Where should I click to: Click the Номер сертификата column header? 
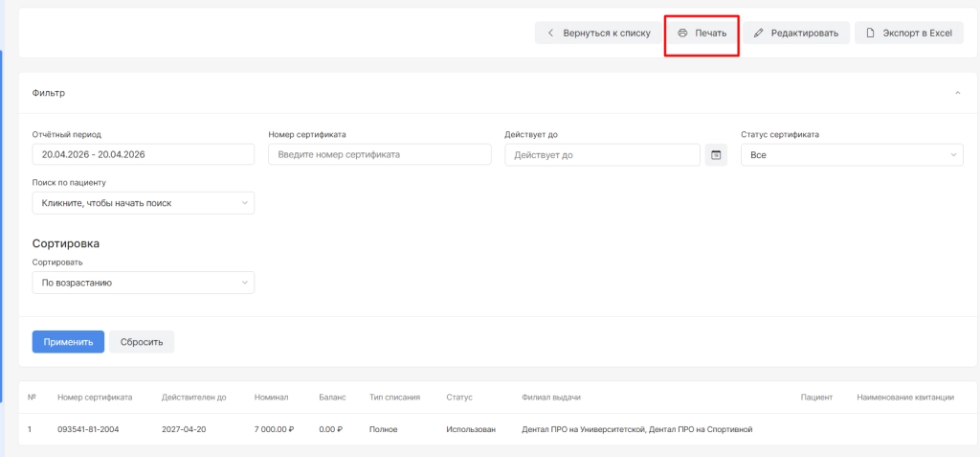[95, 398]
